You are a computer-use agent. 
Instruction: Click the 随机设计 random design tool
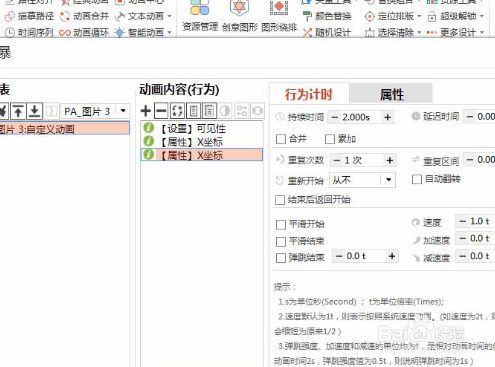[327, 32]
